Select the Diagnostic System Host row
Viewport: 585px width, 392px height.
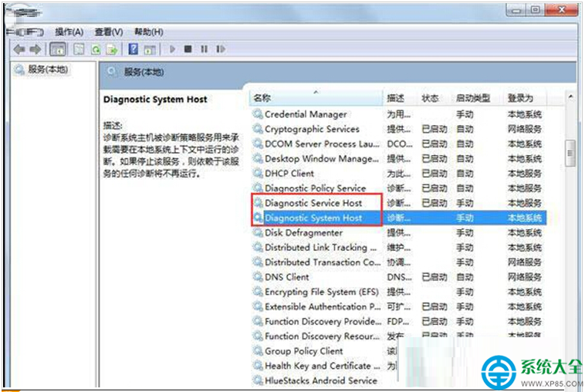pos(399,218)
